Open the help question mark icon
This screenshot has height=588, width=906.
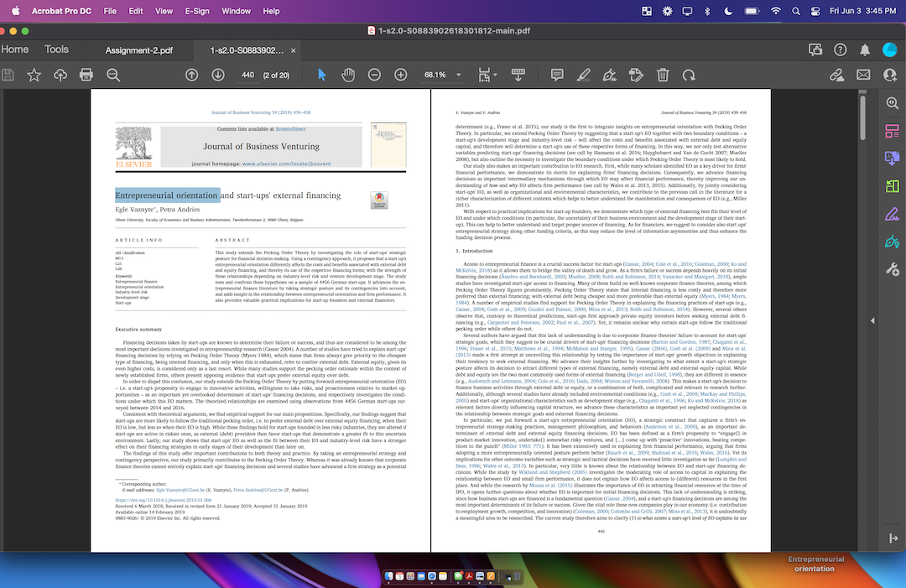click(840, 50)
